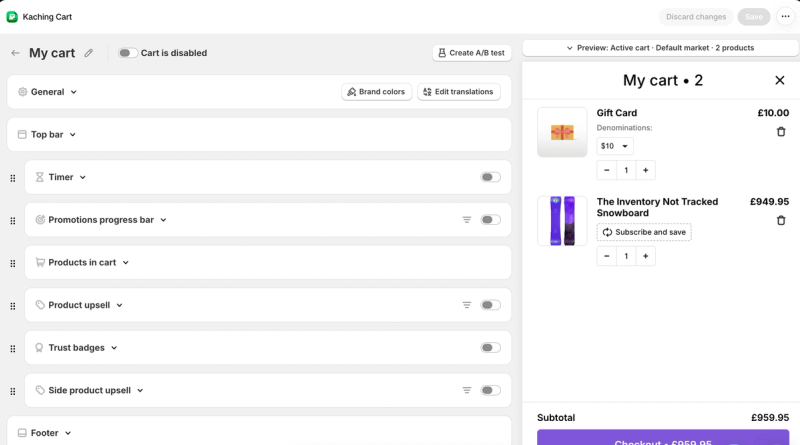Increase Gift Card quantity with plus
800x445 pixels.
(x=645, y=170)
